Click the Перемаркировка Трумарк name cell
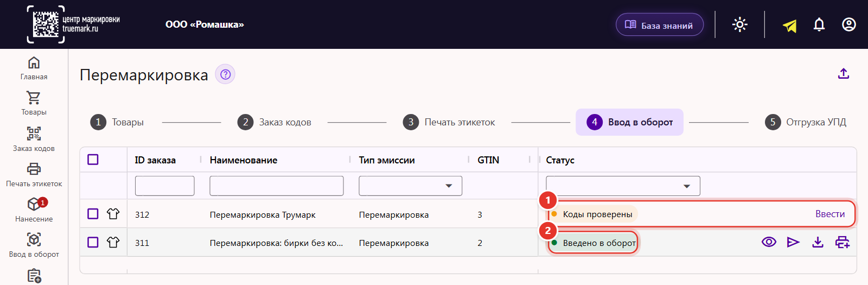The height and width of the screenshot is (285, 868). click(x=263, y=214)
